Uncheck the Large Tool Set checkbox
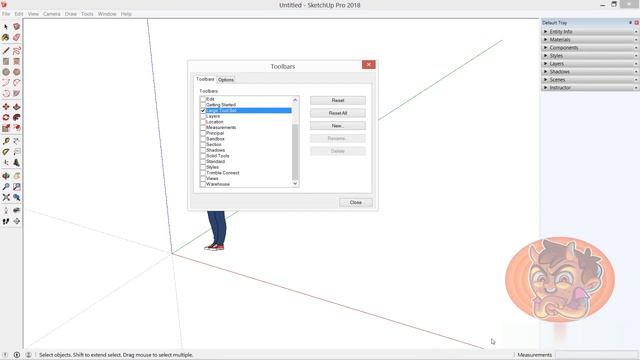This screenshot has width=640, height=360. click(203, 111)
